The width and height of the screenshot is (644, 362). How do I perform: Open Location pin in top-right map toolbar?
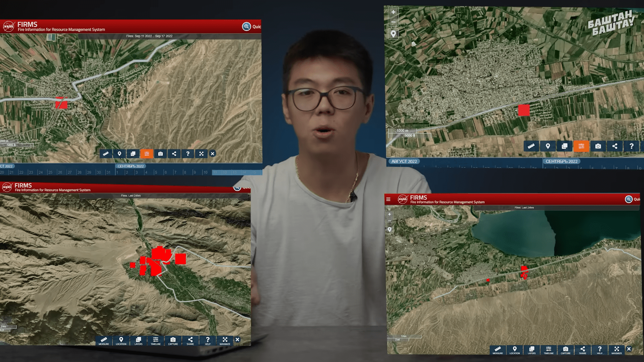(x=548, y=146)
